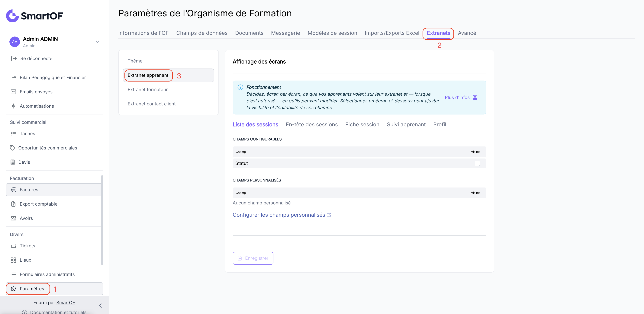Click the logout arrow icon
Image resolution: width=644 pixels, height=314 pixels.
14,59
